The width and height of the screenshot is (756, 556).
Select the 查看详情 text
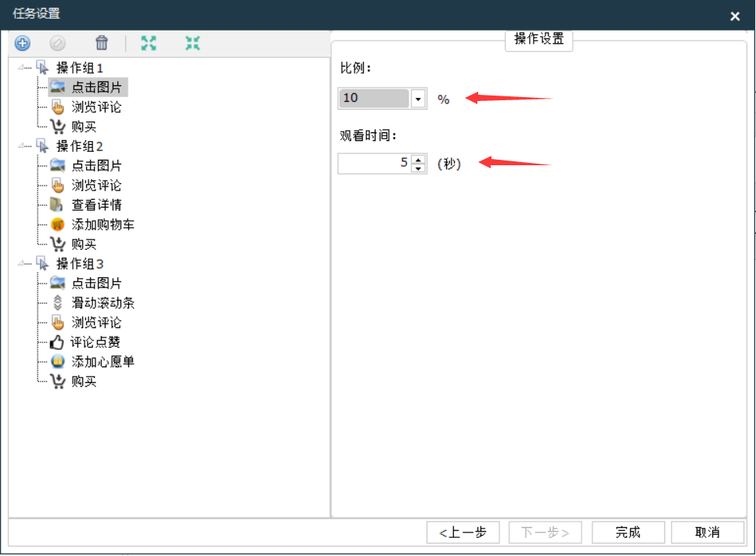pos(96,204)
